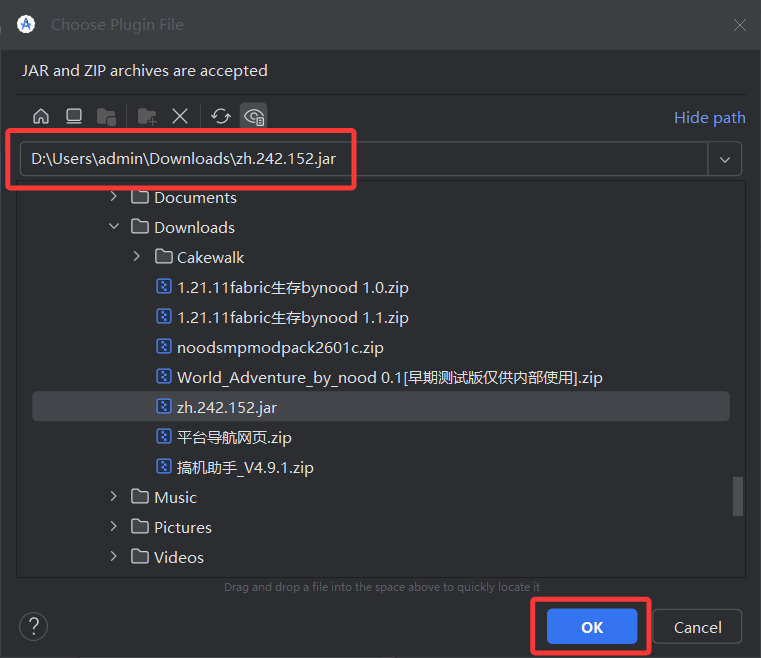Expand the Cakewalk folder chevron
The image size is (761, 658).
coord(137,257)
